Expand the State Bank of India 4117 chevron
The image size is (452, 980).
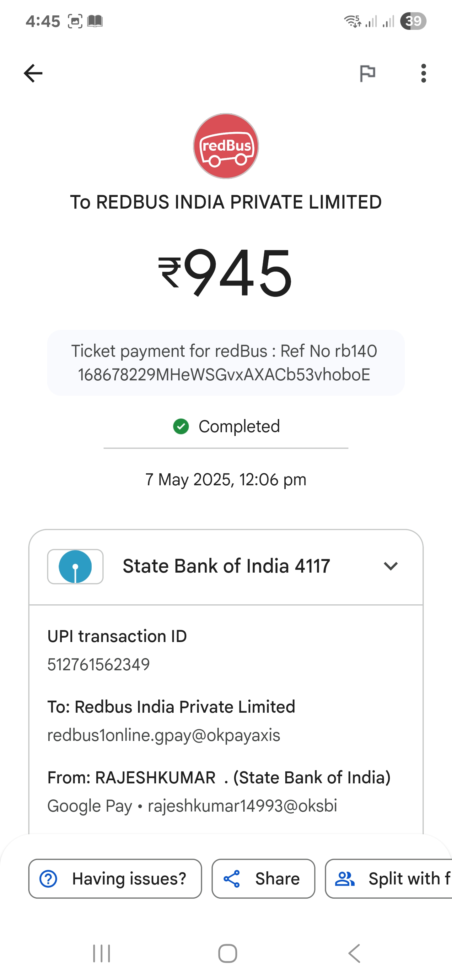point(390,566)
